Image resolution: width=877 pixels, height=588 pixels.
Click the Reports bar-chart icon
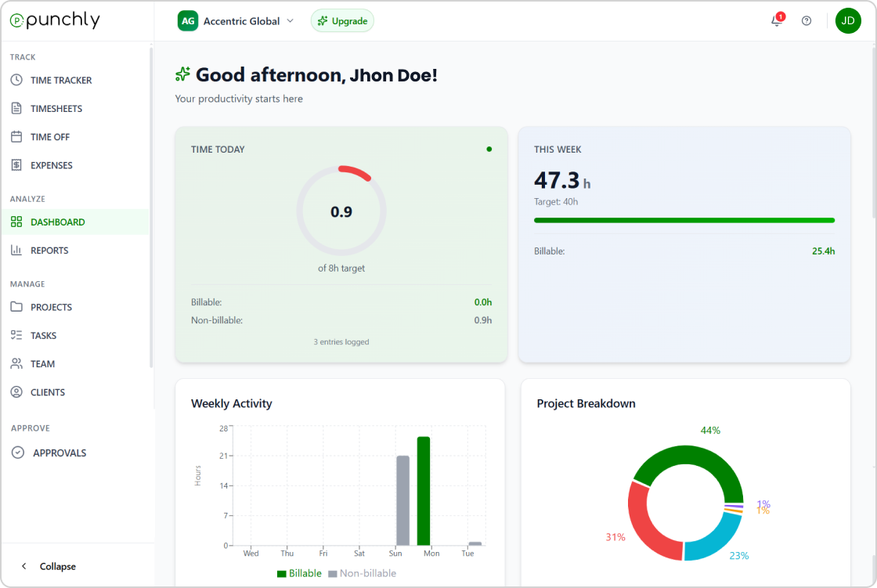17,250
